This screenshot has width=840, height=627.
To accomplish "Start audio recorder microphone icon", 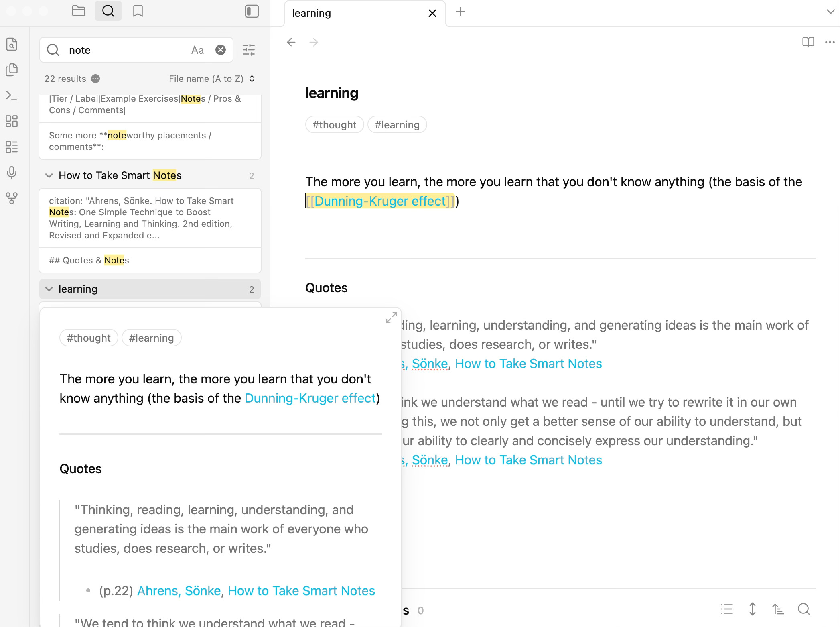I will click(12, 173).
